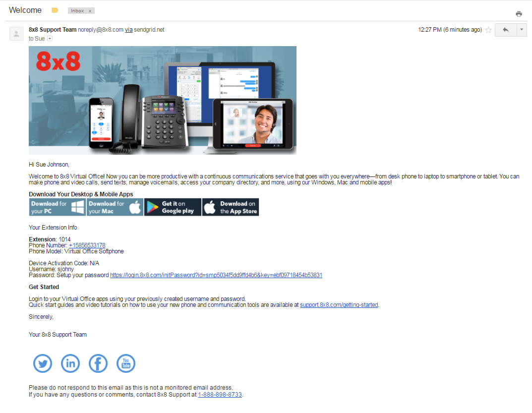This screenshot has height=413, width=532.
Task: Click Download for your PC button
Action: pyautogui.click(x=58, y=207)
